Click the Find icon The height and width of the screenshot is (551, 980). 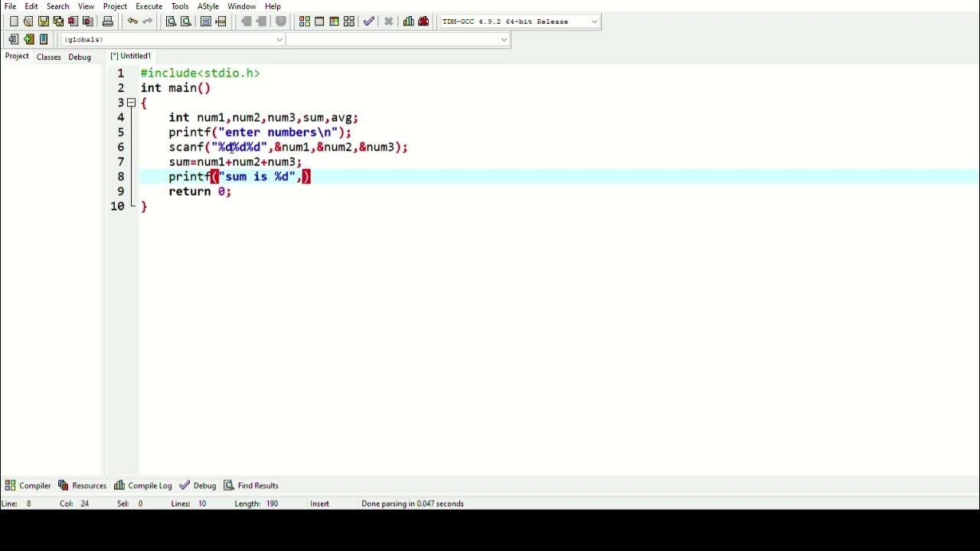171,21
